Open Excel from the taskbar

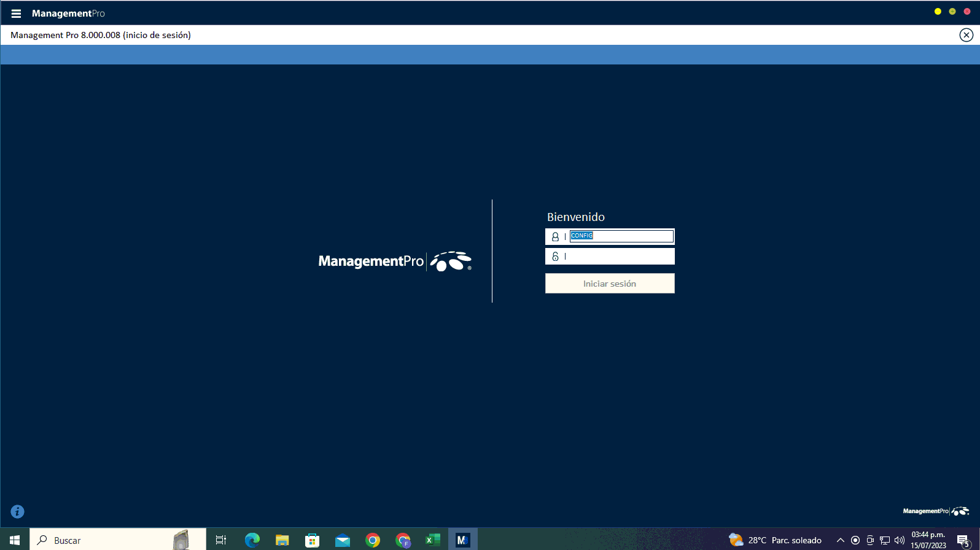[x=433, y=540]
